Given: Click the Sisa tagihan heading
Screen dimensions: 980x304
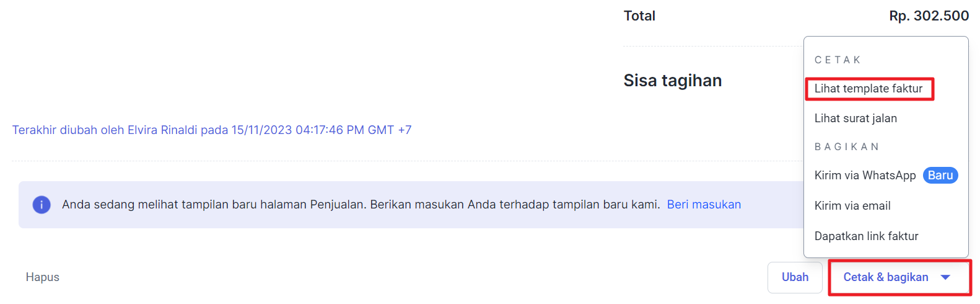Looking at the screenshot, I should [x=673, y=81].
